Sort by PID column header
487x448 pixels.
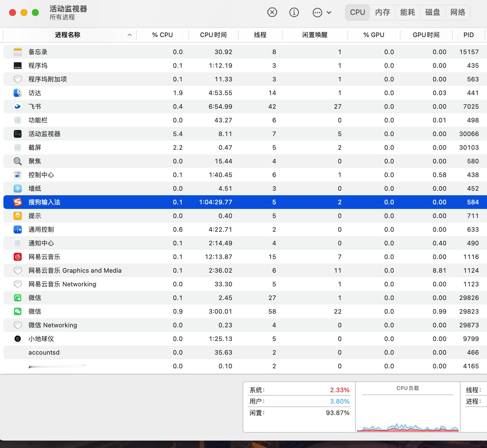click(x=468, y=35)
